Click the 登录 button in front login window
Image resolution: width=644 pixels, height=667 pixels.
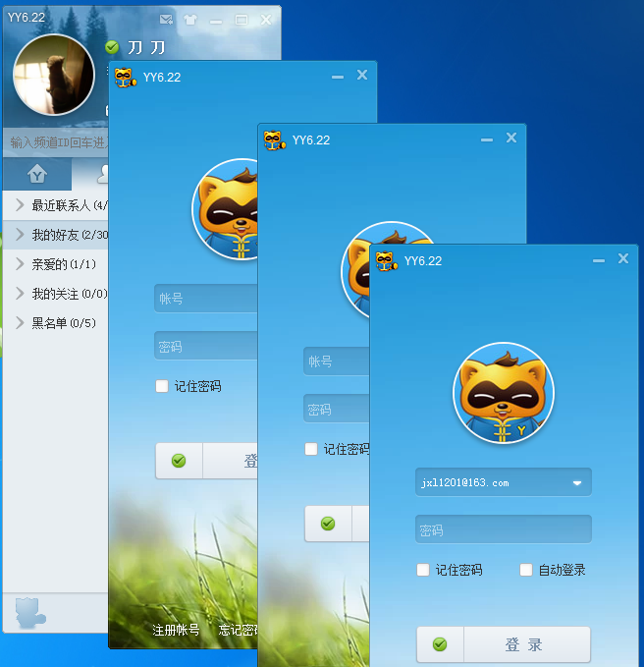pyautogui.click(x=527, y=644)
